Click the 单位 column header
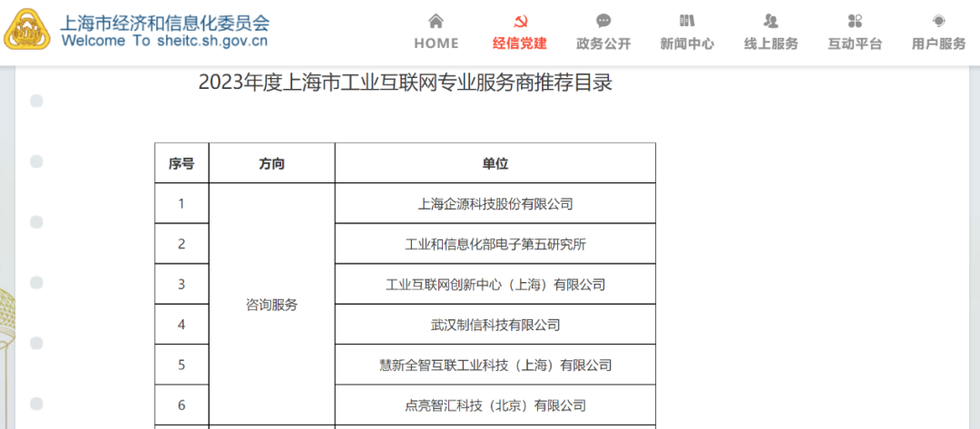980x429 pixels. (x=495, y=163)
